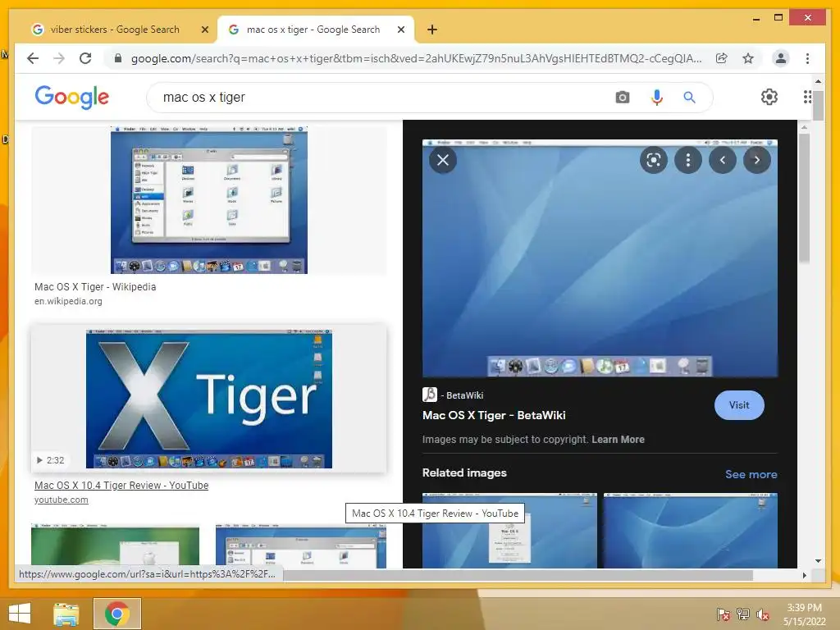Open Action Center flag tray icon
The width and height of the screenshot is (840, 630).
(x=724, y=614)
